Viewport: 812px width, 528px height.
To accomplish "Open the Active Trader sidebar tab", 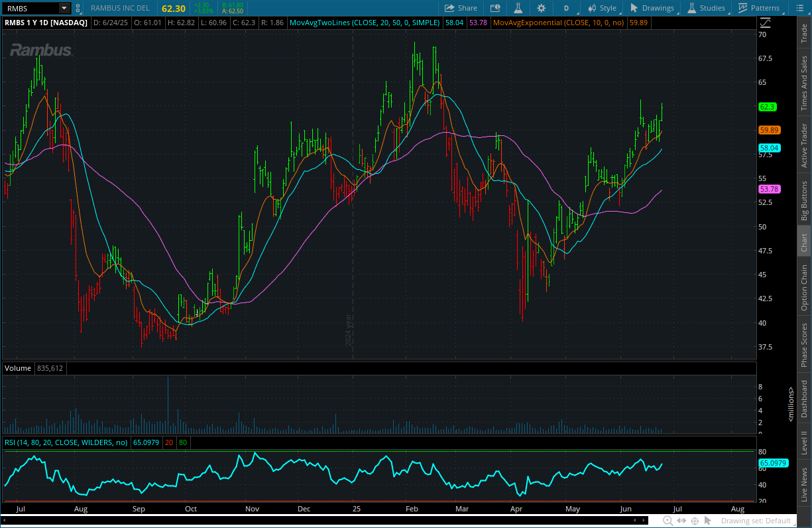I will coord(804,145).
